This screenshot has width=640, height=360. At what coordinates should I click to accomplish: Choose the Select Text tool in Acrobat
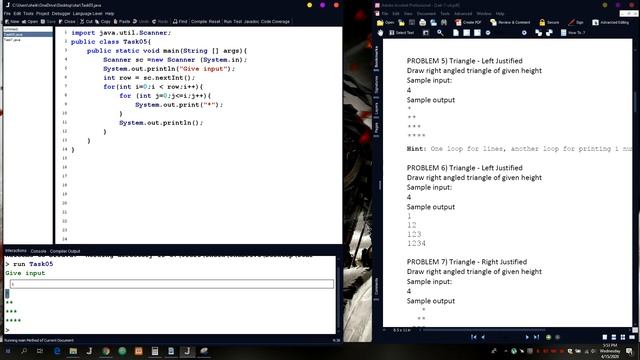[401, 33]
